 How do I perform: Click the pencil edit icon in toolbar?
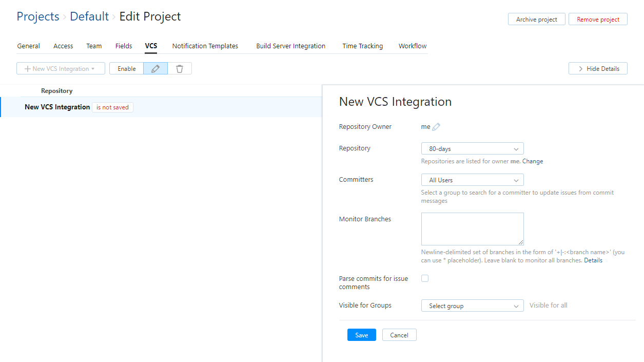[x=155, y=69]
